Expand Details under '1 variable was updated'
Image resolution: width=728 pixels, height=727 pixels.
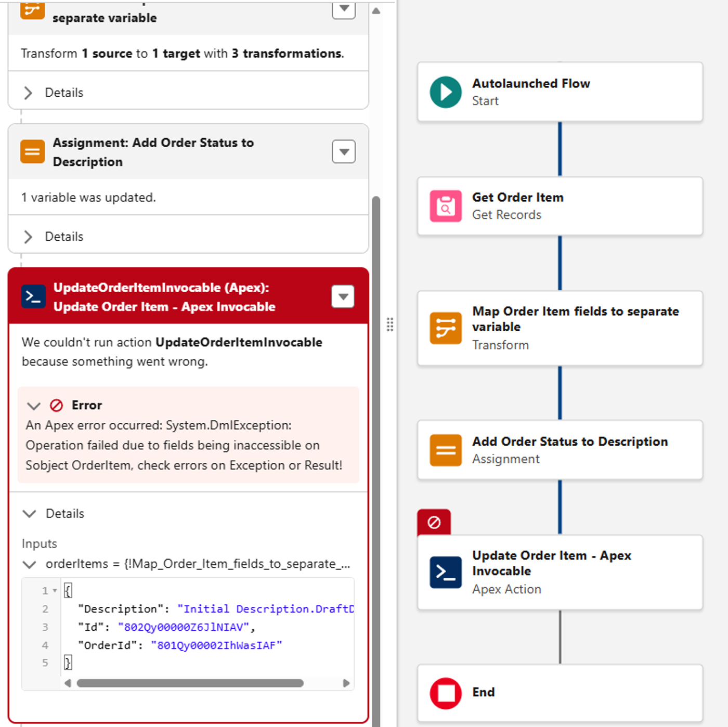(x=28, y=237)
